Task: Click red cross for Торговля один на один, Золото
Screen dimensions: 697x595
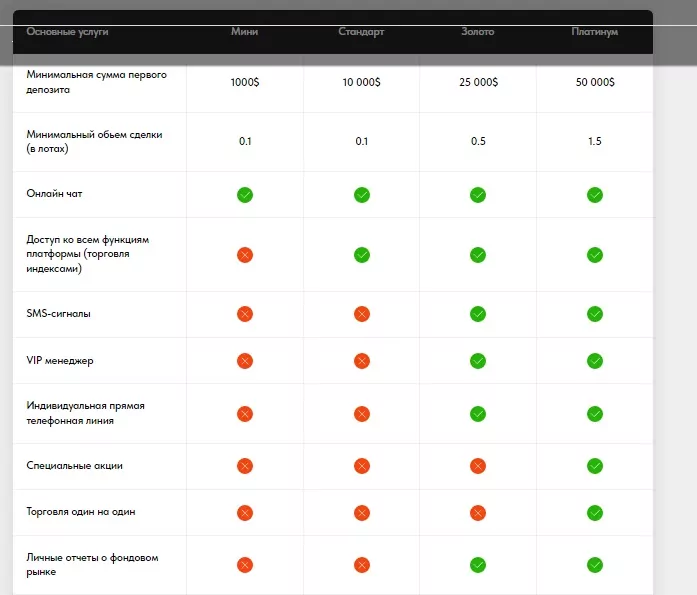Action: point(478,513)
